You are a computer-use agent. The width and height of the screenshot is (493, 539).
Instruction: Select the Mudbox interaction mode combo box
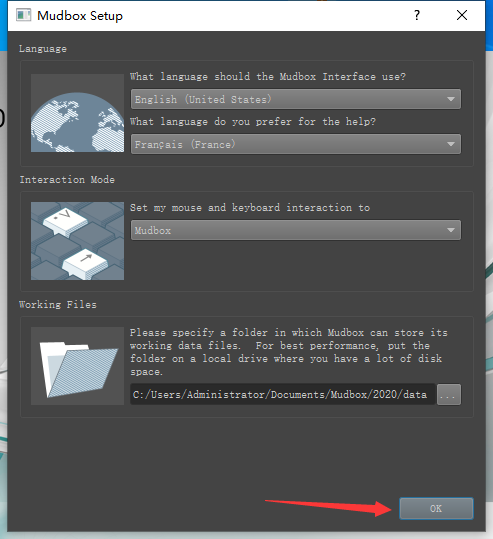296,230
